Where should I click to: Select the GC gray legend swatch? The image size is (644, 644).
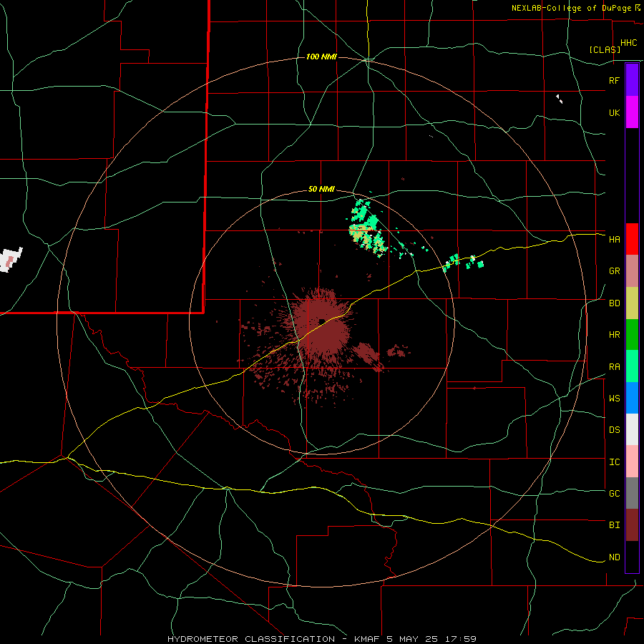click(632, 493)
